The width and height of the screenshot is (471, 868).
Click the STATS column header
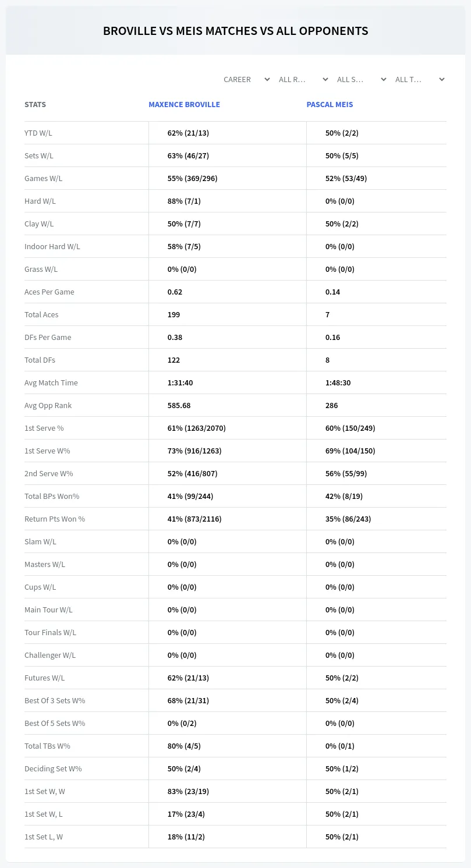click(35, 105)
